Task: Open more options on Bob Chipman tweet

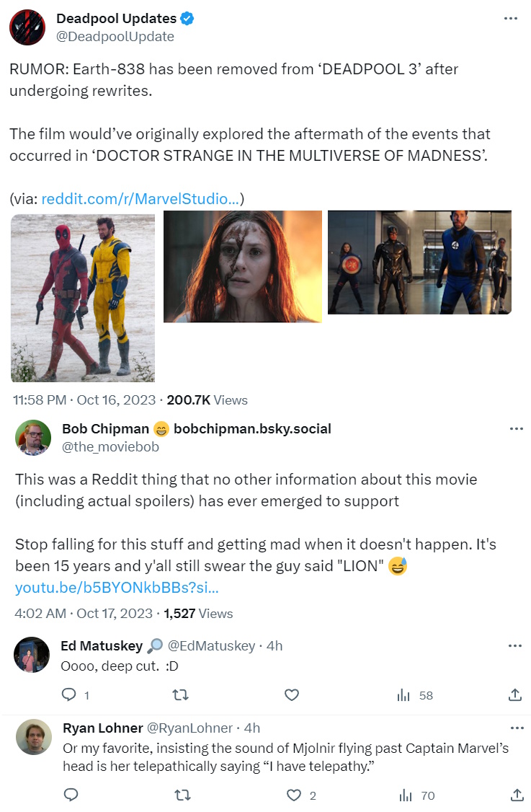Action: (516, 429)
